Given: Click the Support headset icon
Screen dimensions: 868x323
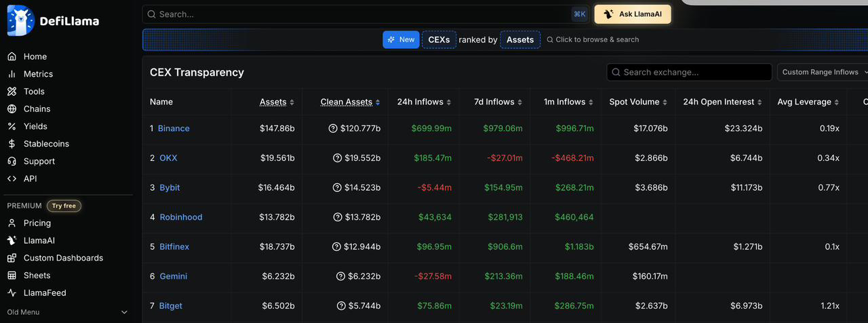Looking at the screenshot, I should (x=12, y=161).
